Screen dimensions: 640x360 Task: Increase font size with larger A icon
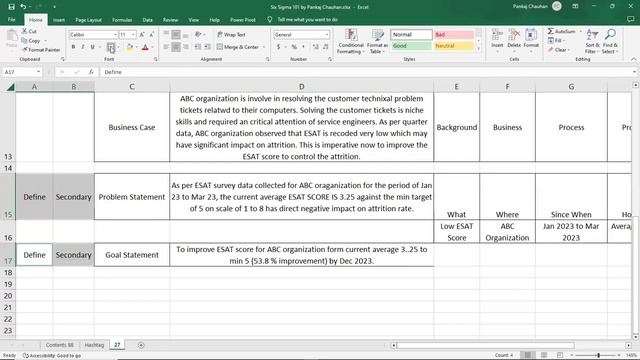142,35
